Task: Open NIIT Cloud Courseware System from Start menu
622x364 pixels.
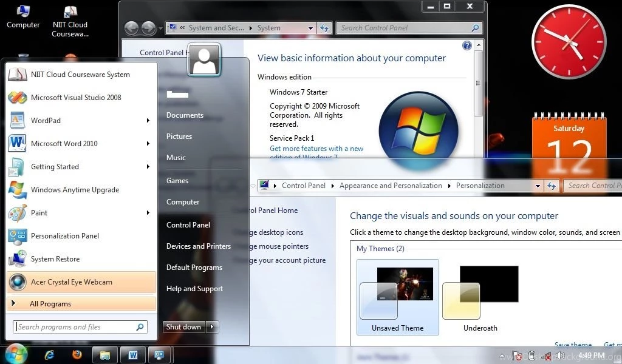Action: (81, 75)
